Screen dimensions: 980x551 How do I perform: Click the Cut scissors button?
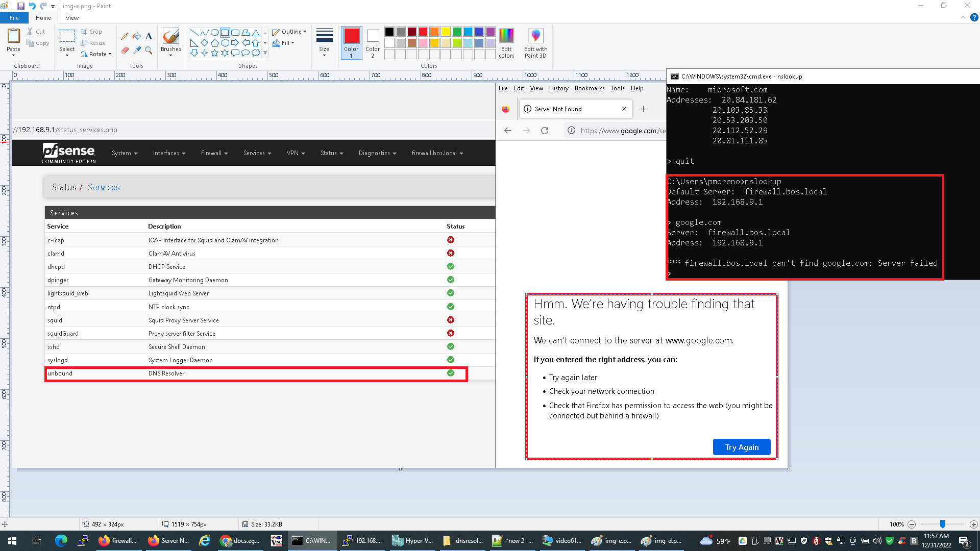click(36, 32)
